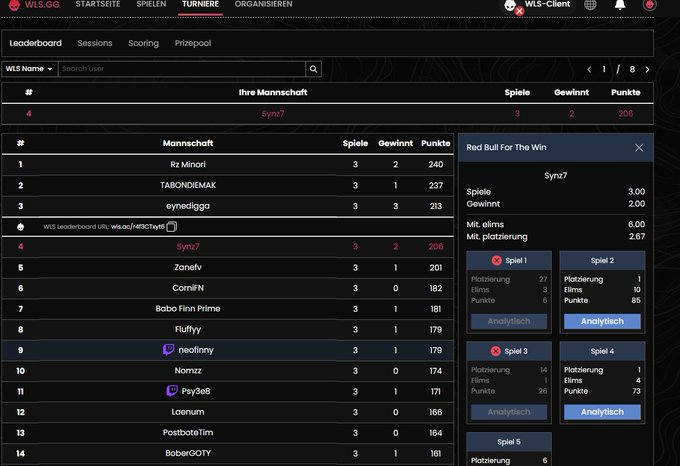Click the Mit. platzierung value 2.67
The image size is (680, 466).
(637, 237)
